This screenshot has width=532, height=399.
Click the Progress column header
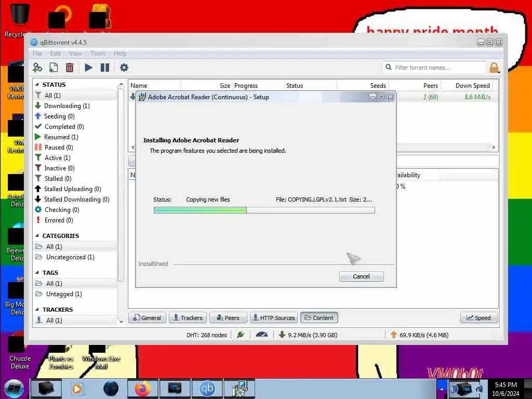pos(259,86)
